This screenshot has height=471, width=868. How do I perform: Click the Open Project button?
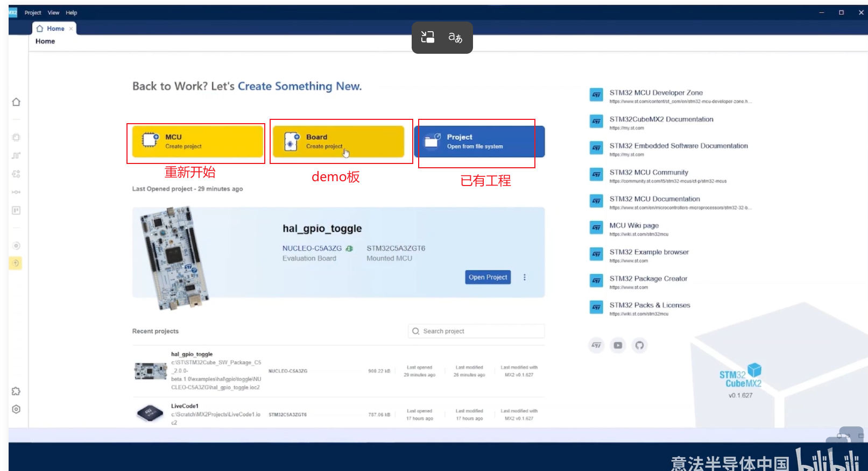pyautogui.click(x=488, y=277)
